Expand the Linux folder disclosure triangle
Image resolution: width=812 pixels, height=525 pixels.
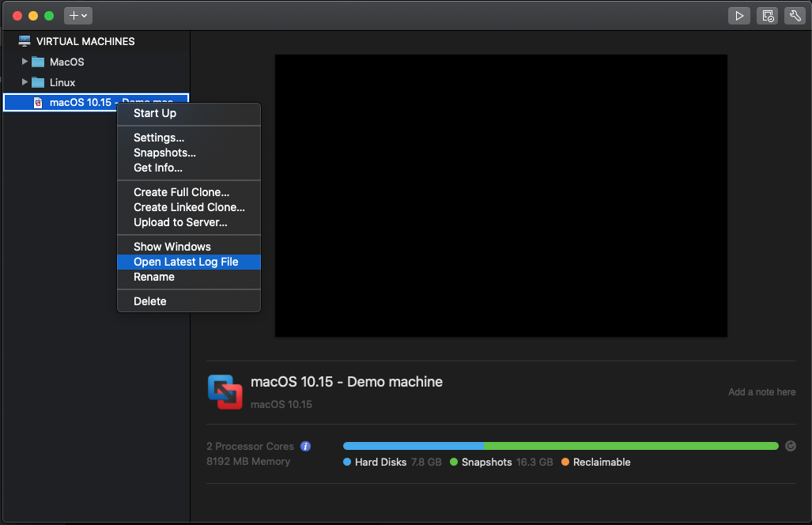[25, 82]
